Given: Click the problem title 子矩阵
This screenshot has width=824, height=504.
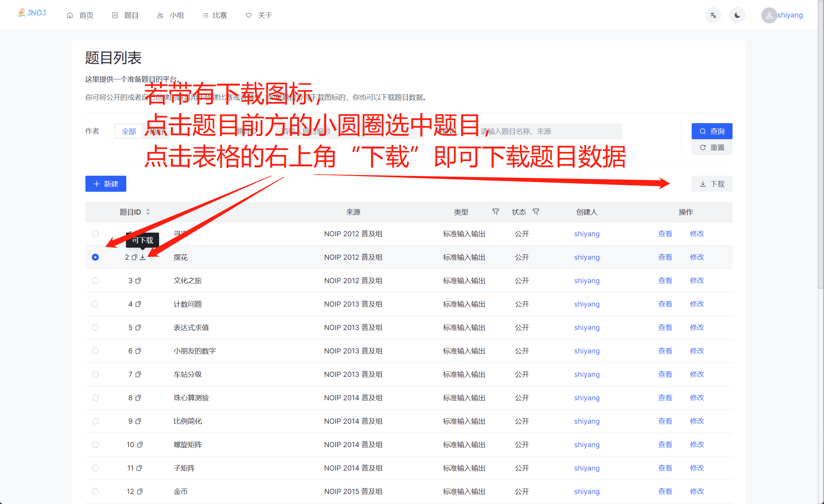Looking at the screenshot, I should pos(184,468).
